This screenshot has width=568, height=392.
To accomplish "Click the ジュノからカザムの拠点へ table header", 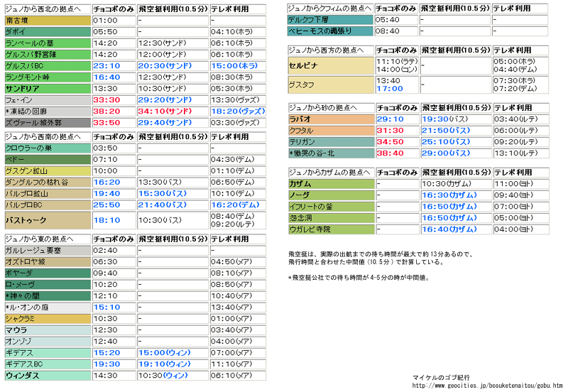I will [331, 173].
